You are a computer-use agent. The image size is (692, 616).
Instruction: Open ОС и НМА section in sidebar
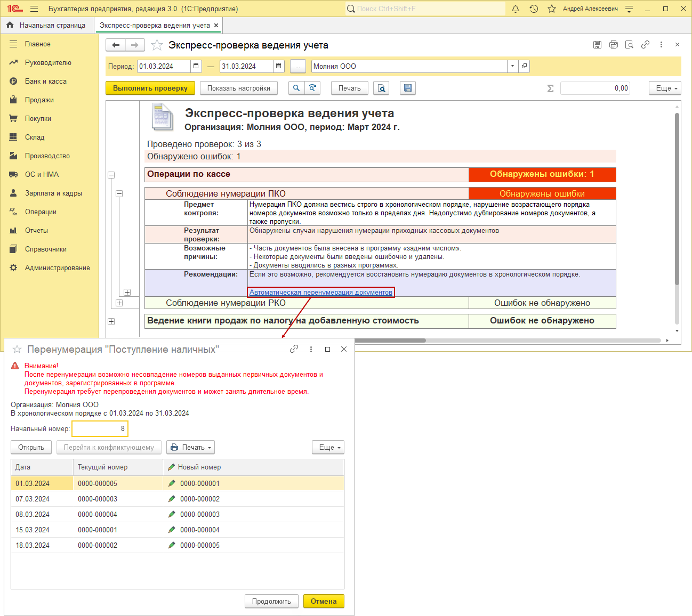(50, 174)
